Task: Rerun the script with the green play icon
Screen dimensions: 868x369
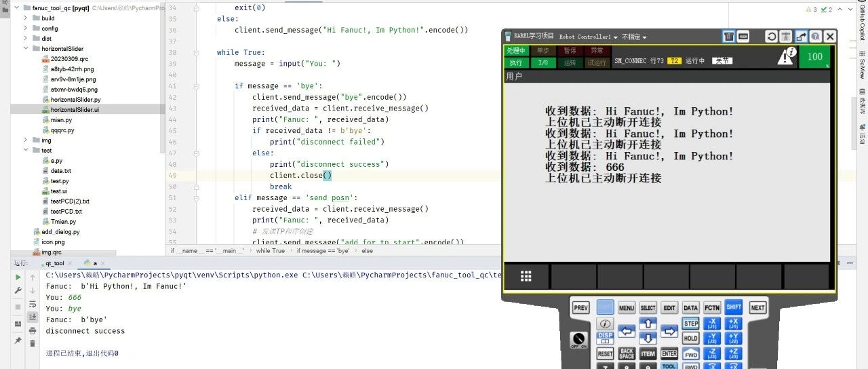Action: click(x=18, y=277)
